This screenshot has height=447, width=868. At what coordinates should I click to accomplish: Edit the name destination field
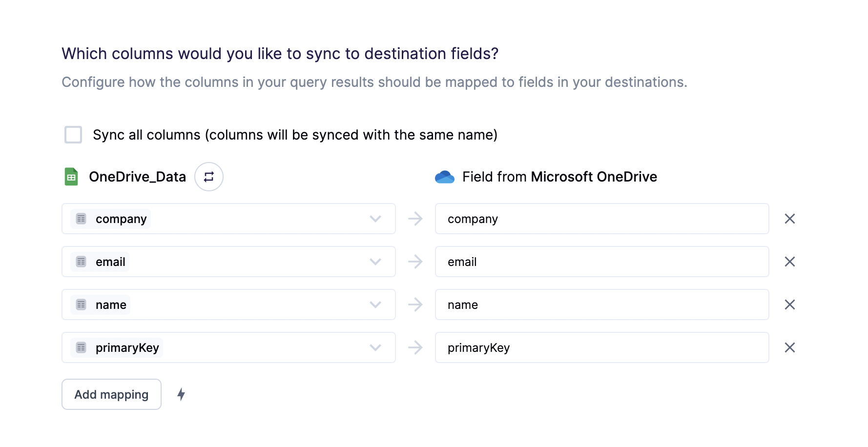pos(602,305)
